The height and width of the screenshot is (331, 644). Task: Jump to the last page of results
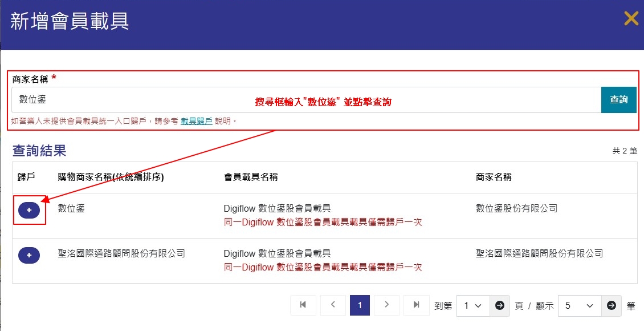417,305
